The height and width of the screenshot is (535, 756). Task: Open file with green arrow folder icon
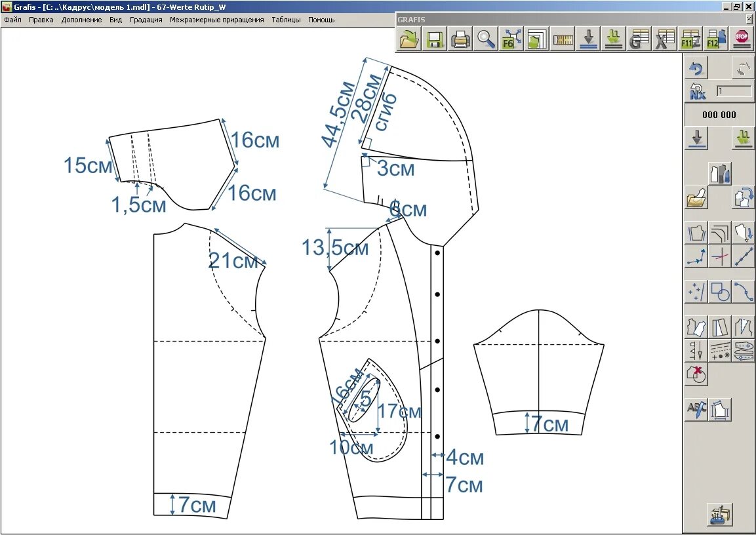coord(409,39)
